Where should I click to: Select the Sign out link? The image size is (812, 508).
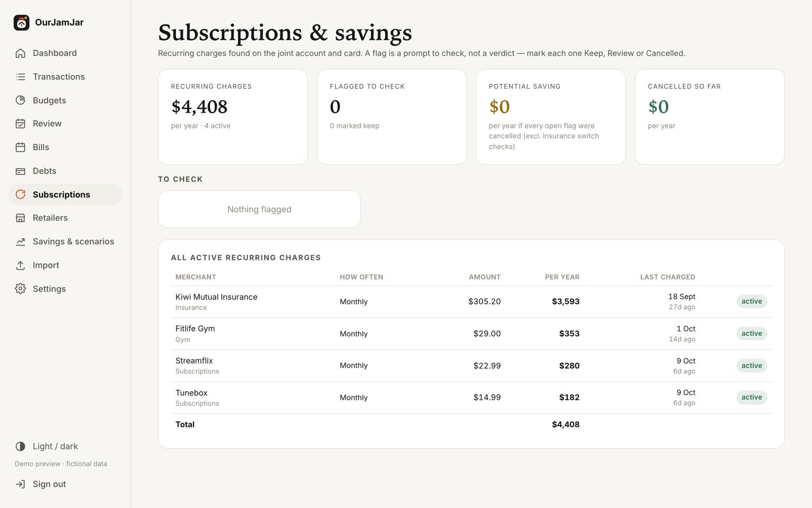(49, 484)
